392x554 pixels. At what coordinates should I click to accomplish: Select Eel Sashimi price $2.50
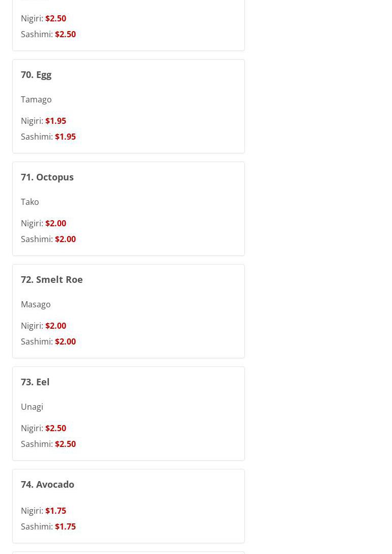coord(65,444)
